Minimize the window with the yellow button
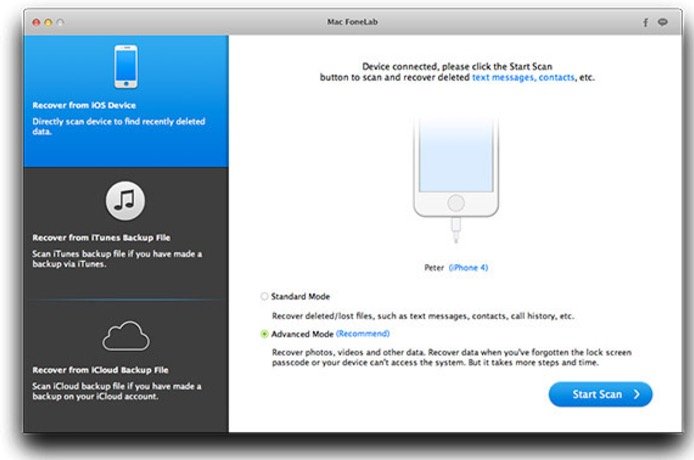Image resolution: width=694 pixels, height=460 pixels. [48, 22]
